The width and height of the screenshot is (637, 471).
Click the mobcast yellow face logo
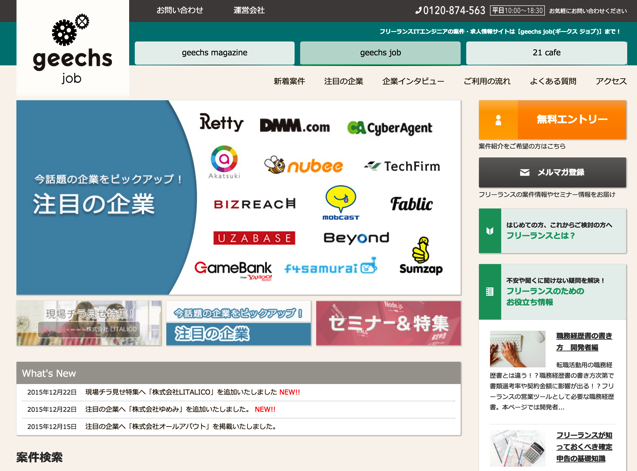pyautogui.click(x=340, y=203)
